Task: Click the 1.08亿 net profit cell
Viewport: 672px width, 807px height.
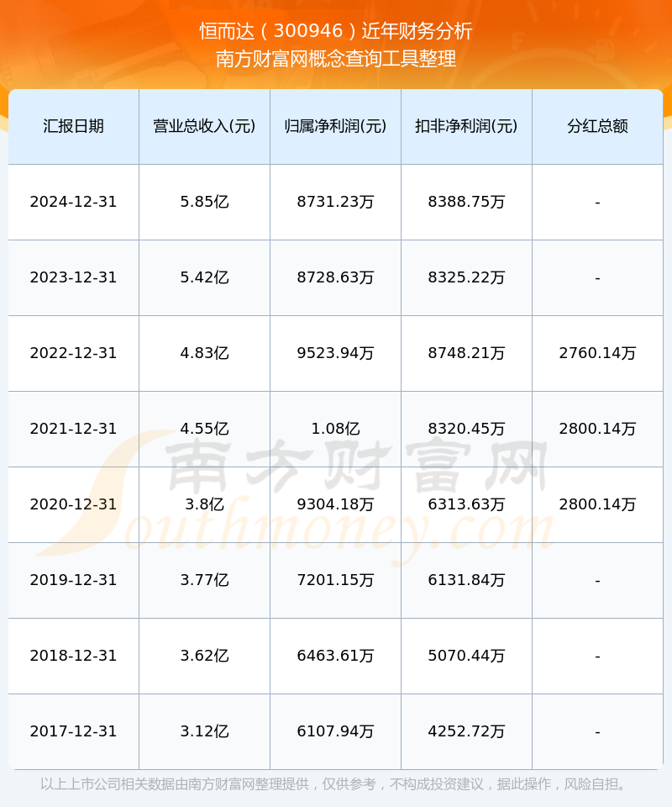Action: 335,429
